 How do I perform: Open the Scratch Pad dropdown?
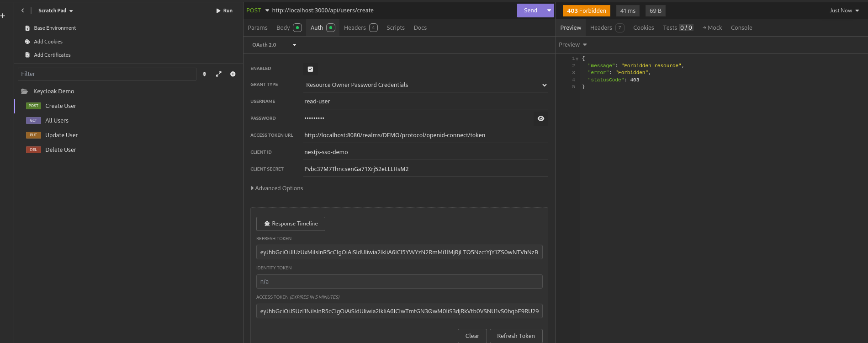point(55,11)
